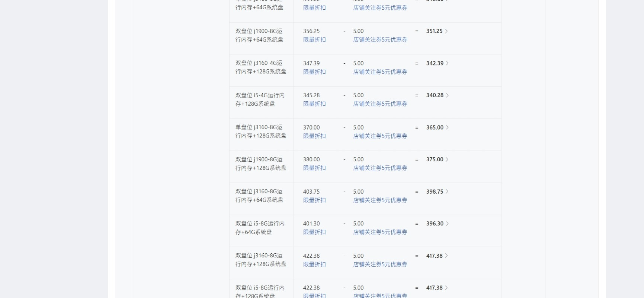
Task: Expand the chevron next to price 351.25
Action: [x=446, y=31]
